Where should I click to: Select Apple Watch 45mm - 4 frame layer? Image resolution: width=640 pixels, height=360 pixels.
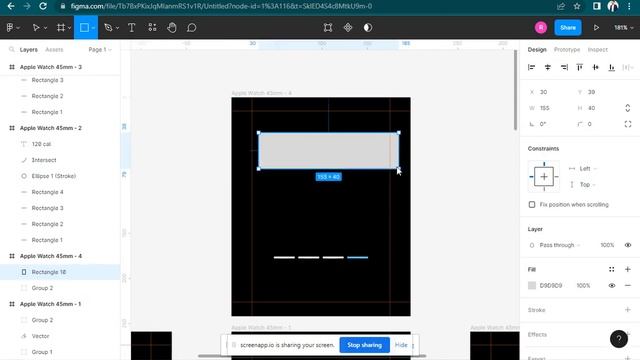tap(60, 256)
